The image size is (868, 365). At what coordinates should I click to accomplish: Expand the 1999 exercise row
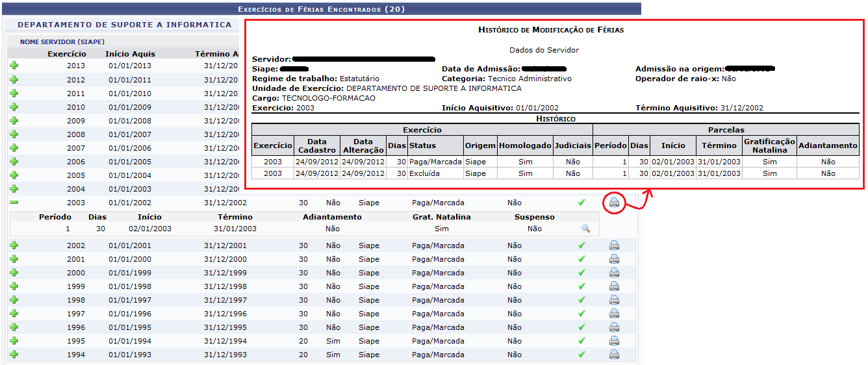[14, 286]
